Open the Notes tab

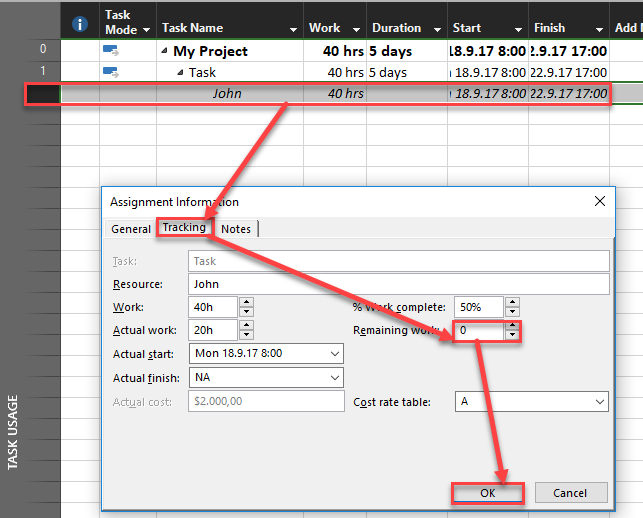coord(236,229)
